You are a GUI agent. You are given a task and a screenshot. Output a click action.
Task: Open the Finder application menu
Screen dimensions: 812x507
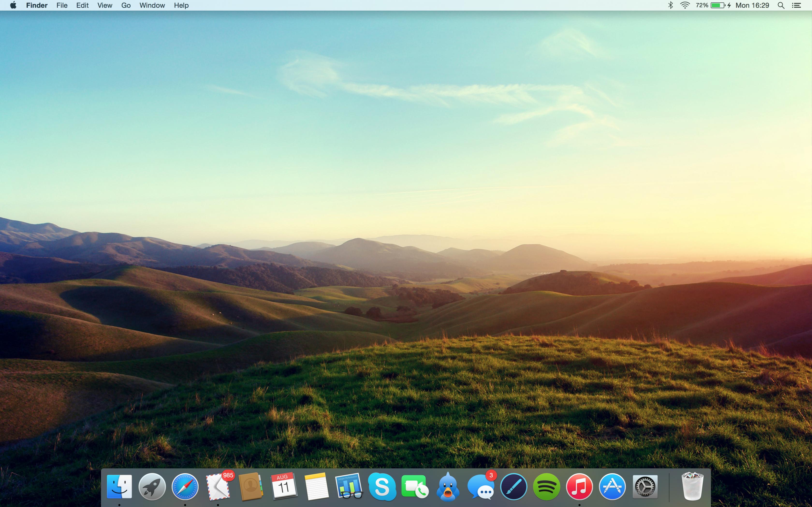pyautogui.click(x=37, y=5)
